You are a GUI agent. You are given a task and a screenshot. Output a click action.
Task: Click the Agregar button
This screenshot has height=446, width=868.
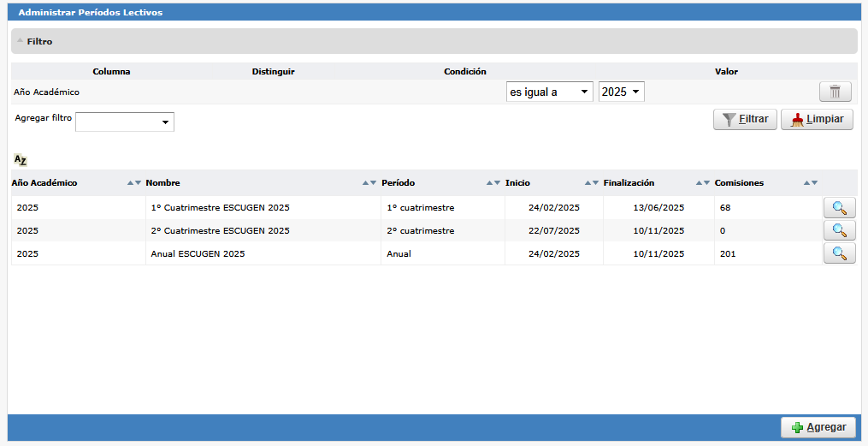(x=818, y=427)
